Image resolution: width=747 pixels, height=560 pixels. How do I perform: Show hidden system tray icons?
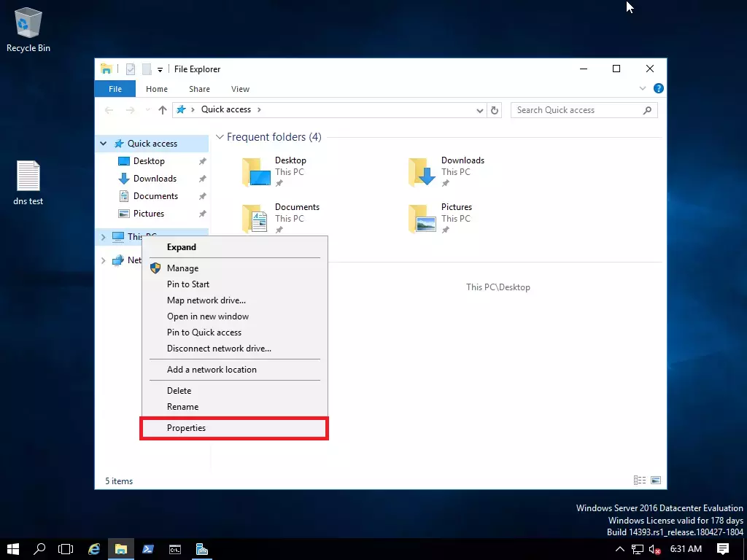click(x=620, y=549)
